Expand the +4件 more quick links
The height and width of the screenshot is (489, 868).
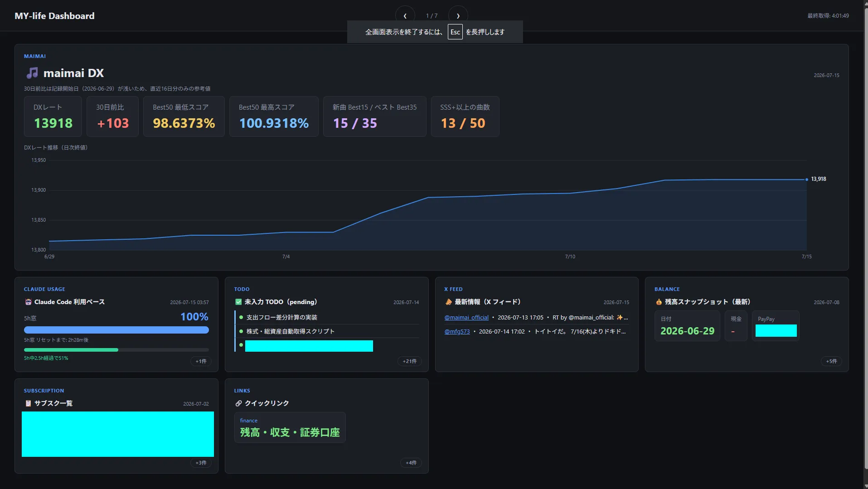[411, 463]
